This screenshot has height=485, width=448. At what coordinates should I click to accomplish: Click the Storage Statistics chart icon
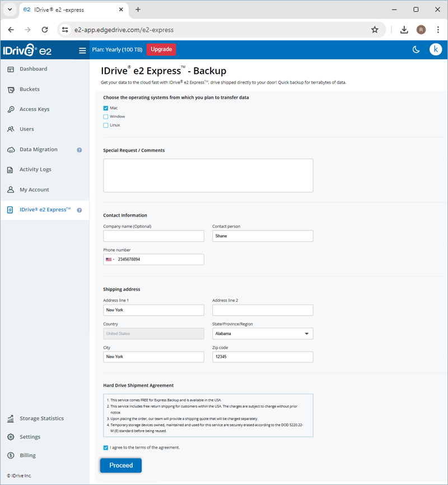coord(11,419)
